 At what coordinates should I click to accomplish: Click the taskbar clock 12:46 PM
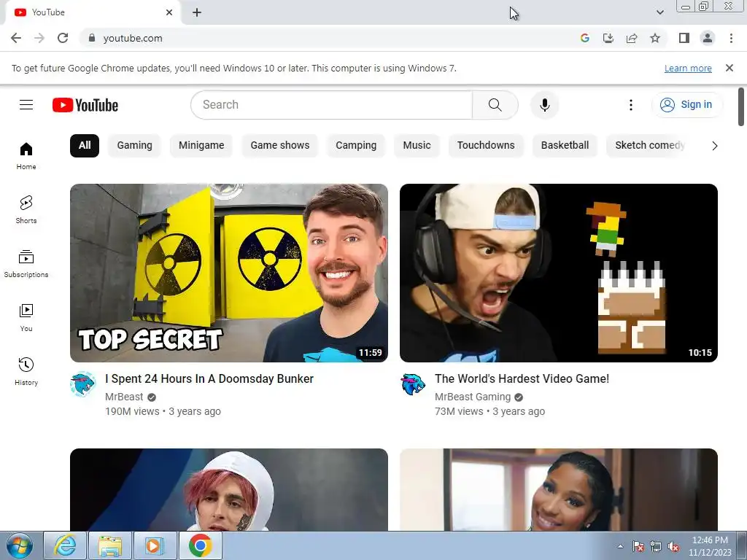[x=710, y=546]
